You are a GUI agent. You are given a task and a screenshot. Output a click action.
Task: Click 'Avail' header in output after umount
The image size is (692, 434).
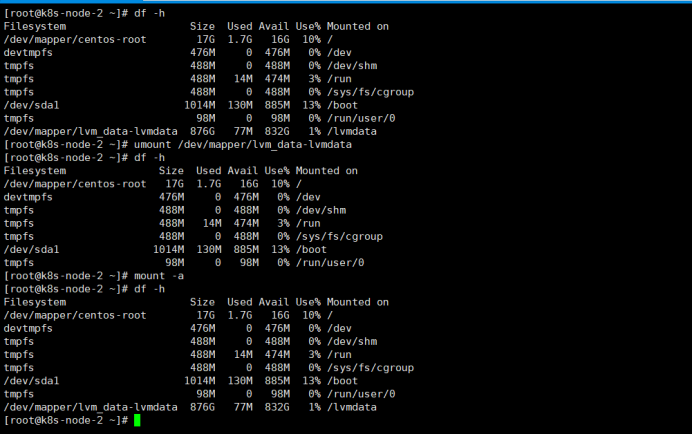pyautogui.click(x=243, y=171)
